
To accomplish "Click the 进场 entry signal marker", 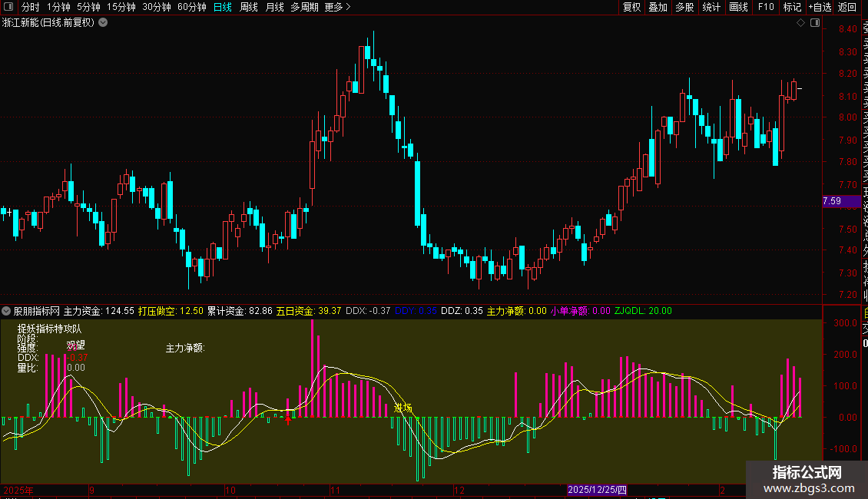I will [x=403, y=408].
